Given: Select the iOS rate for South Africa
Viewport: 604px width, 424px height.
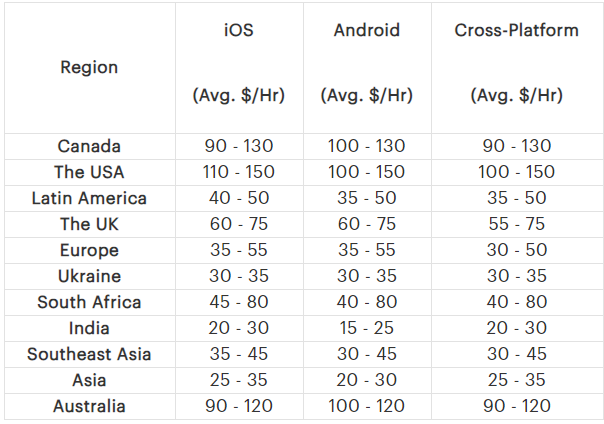Looking at the screenshot, I should [x=238, y=302].
